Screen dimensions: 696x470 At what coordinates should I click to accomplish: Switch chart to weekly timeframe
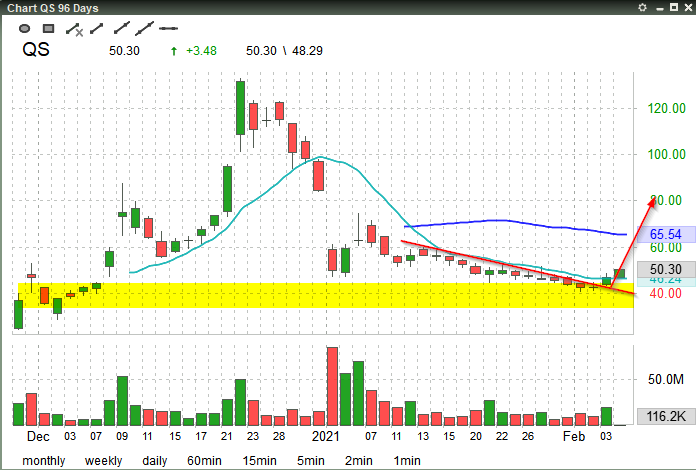pyautogui.click(x=103, y=461)
